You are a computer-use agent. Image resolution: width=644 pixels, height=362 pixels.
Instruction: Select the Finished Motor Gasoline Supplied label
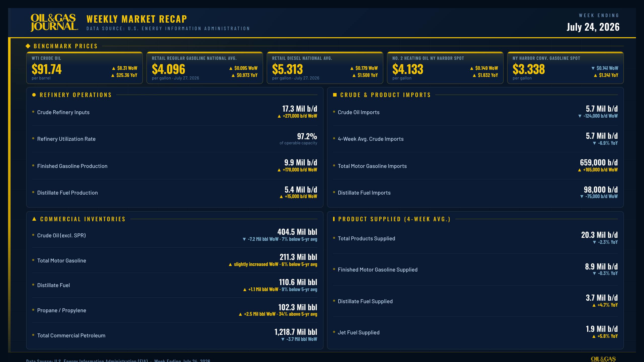click(378, 270)
